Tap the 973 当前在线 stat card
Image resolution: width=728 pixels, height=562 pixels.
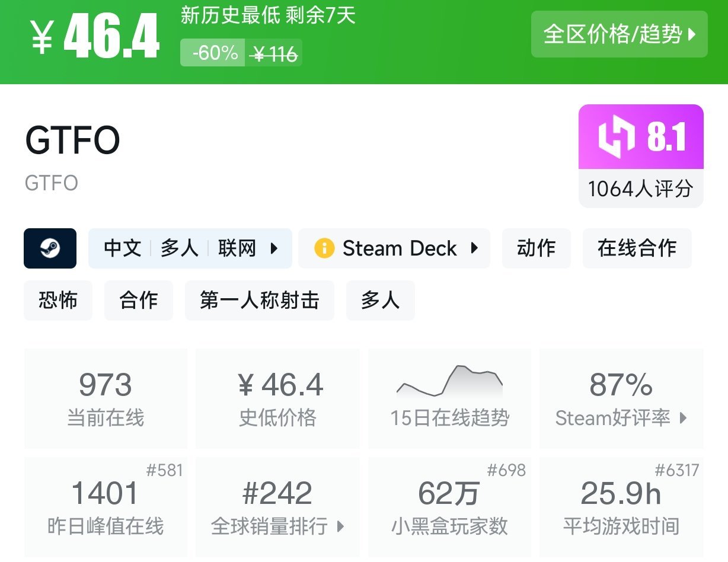(x=106, y=398)
